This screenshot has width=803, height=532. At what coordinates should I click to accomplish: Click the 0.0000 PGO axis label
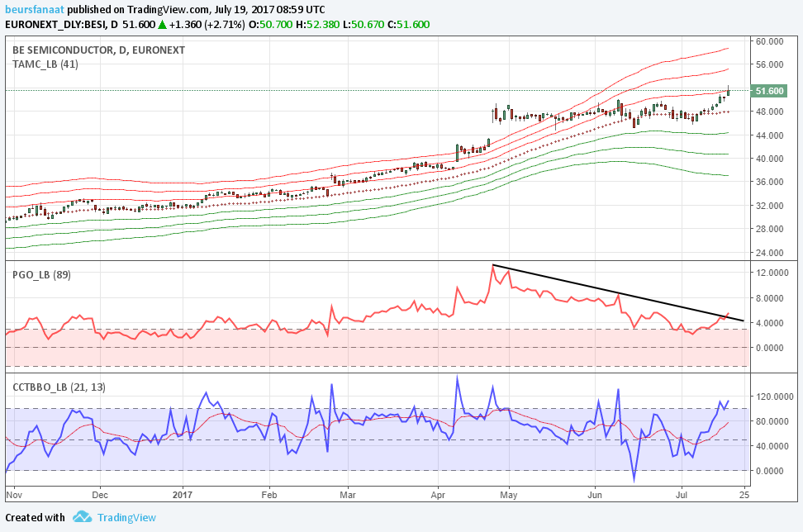(x=769, y=348)
